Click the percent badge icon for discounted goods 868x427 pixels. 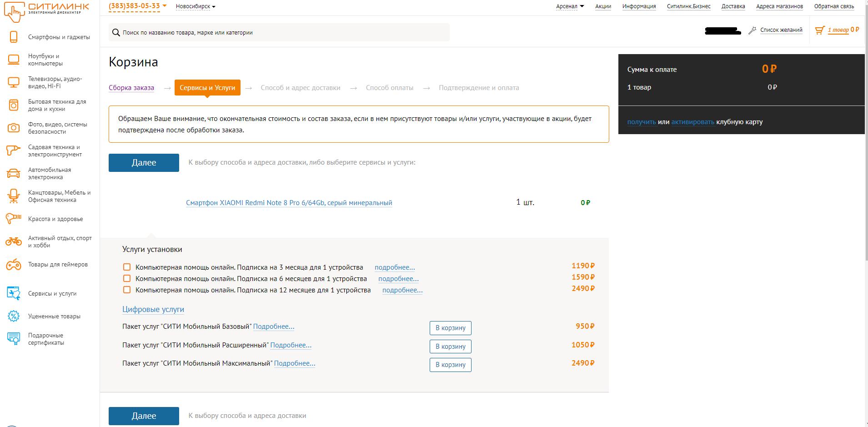pyautogui.click(x=14, y=316)
